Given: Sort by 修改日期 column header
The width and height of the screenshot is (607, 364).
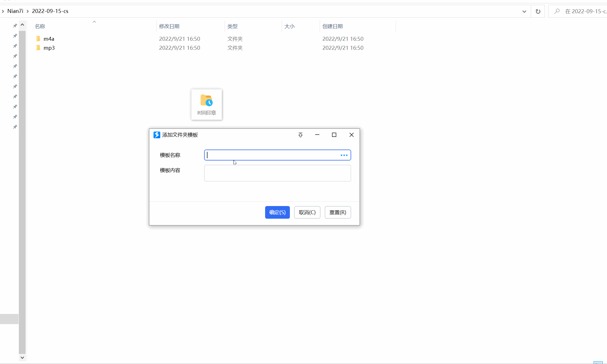Looking at the screenshot, I should [x=169, y=26].
